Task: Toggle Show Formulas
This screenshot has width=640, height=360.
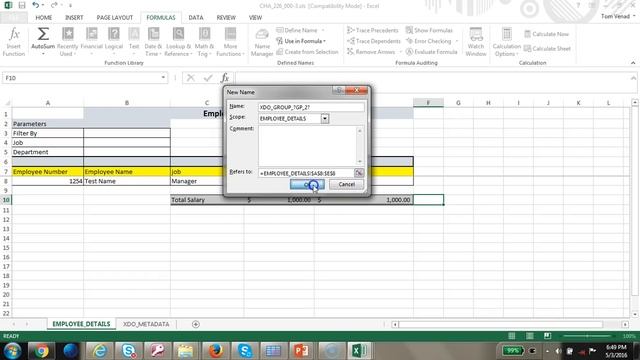Action: [429, 30]
